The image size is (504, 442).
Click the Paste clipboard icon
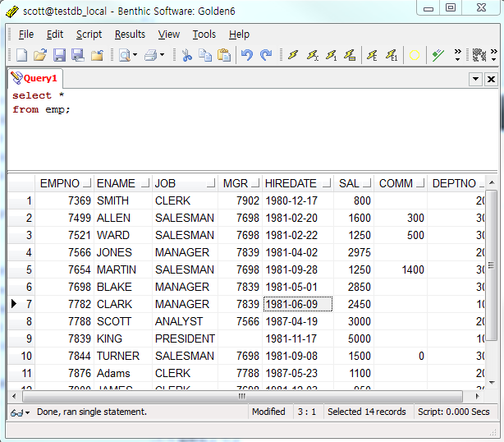[x=223, y=55]
